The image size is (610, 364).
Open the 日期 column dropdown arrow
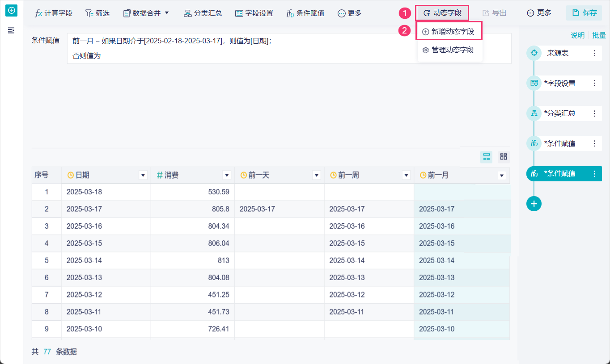coord(143,176)
